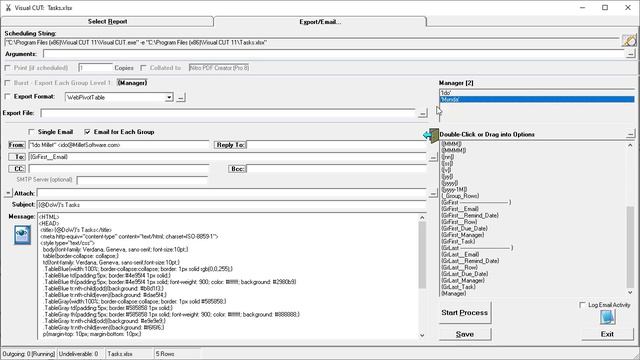Click the Visual CUT scissors title icon
Viewport: 640px width, 360px height.
click(8, 8)
